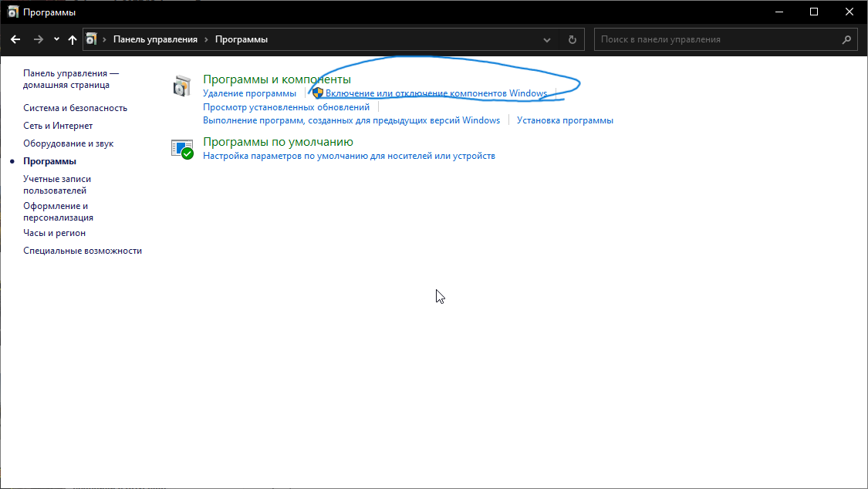Open 'Часы и регион' category
Viewport: 868px width, 489px height.
[x=54, y=233]
